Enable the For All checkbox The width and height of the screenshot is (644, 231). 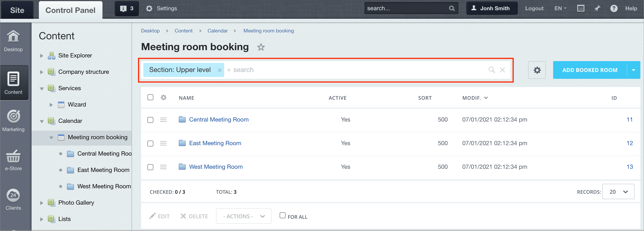tap(282, 216)
